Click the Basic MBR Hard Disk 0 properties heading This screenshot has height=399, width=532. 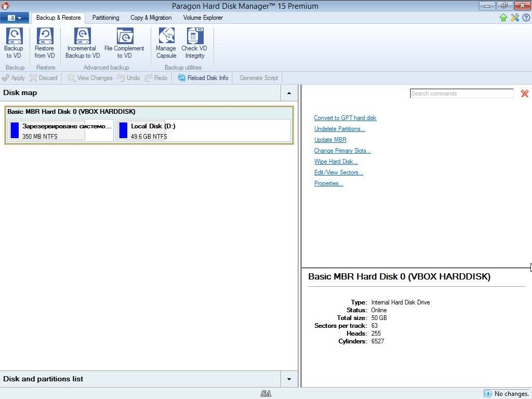point(400,276)
